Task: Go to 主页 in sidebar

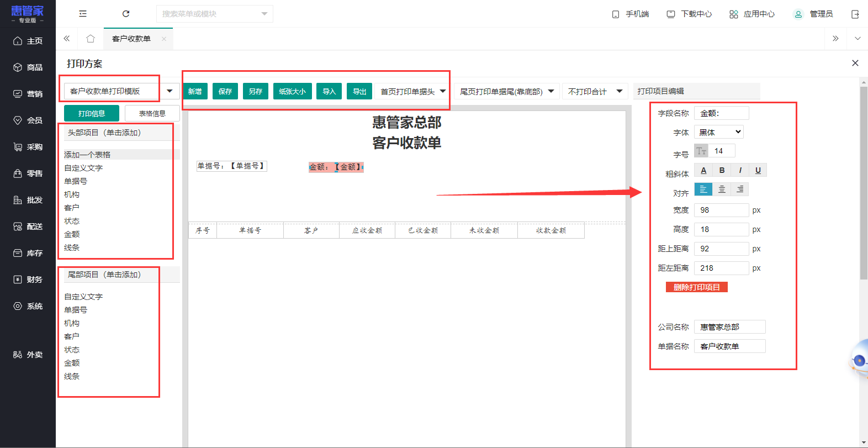Action: click(x=28, y=41)
